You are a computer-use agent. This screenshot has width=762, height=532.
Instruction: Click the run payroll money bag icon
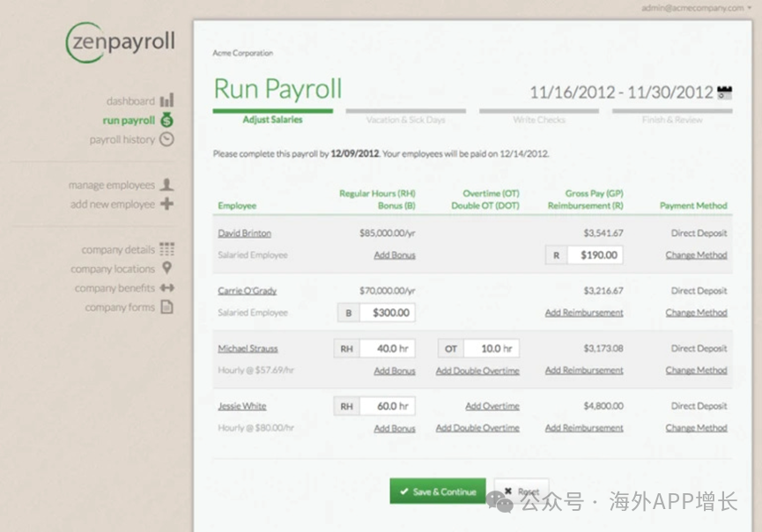166,120
